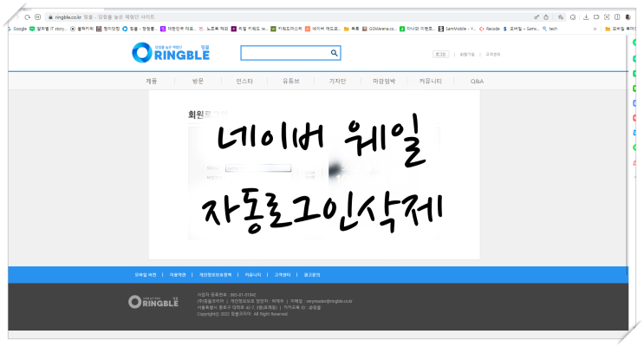Select the 방문 menu item
Image resolution: width=644 pixels, height=347 pixels.
tap(198, 81)
